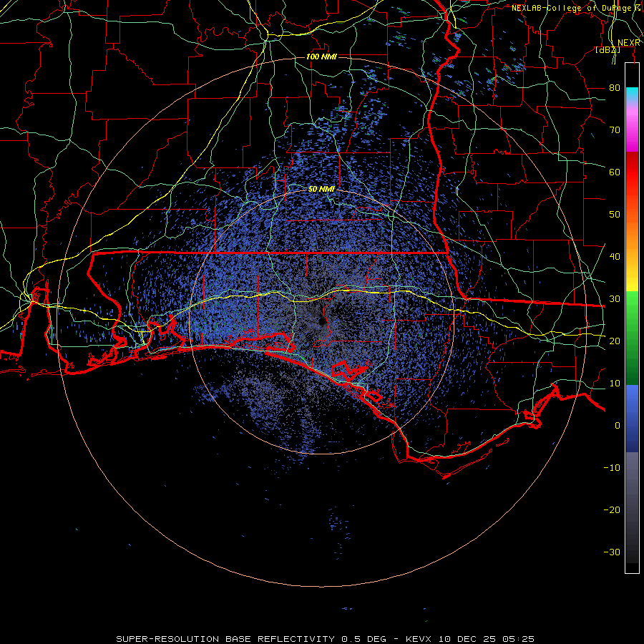Click the -20 value on dBZ scale
Image resolution: width=644 pixels, height=644 pixels.
612,509
